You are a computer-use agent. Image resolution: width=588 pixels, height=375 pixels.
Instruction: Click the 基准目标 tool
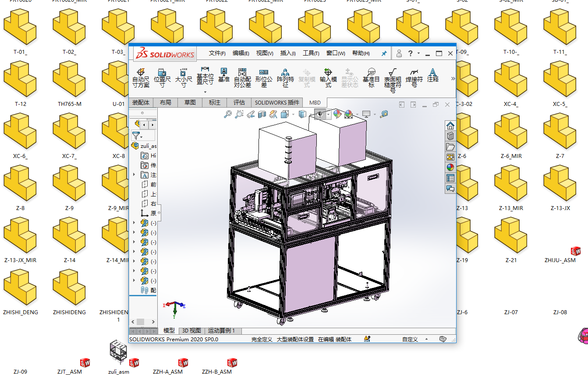[372, 78]
